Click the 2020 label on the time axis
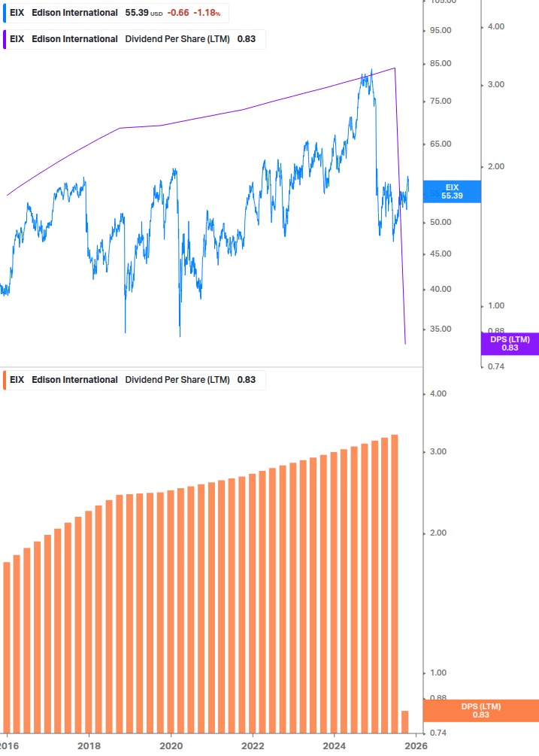This screenshot has height=756, width=539. pos(171,746)
